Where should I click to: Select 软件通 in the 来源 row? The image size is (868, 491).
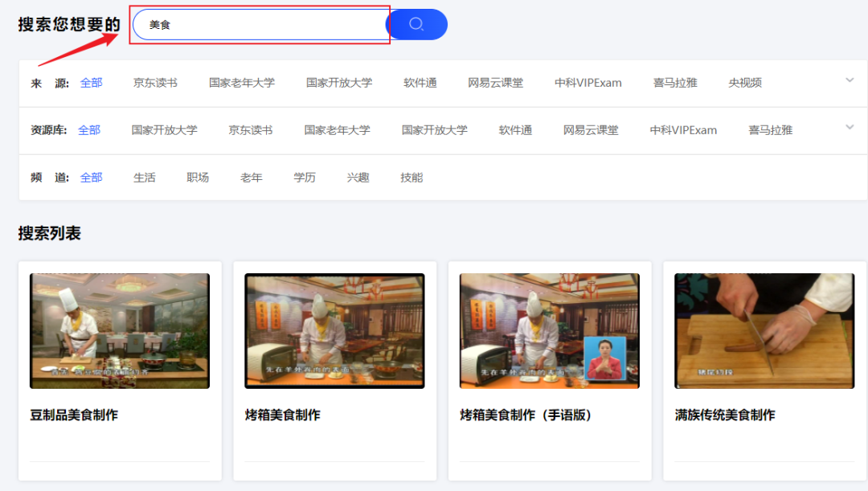(420, 83)
